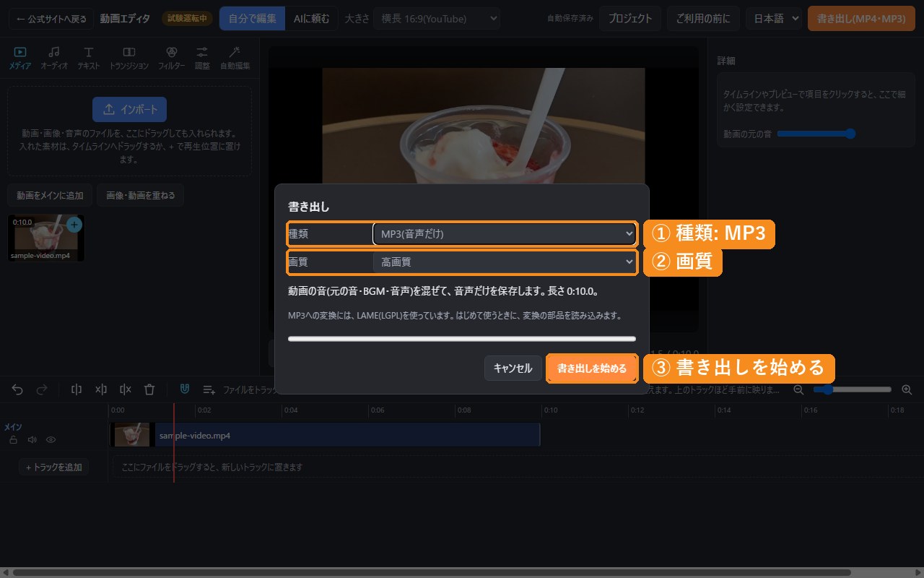924x578 pixels.
Task: Toggle the magnet snapping in the timeline toolbar
Action: click(x=185, y=389)
